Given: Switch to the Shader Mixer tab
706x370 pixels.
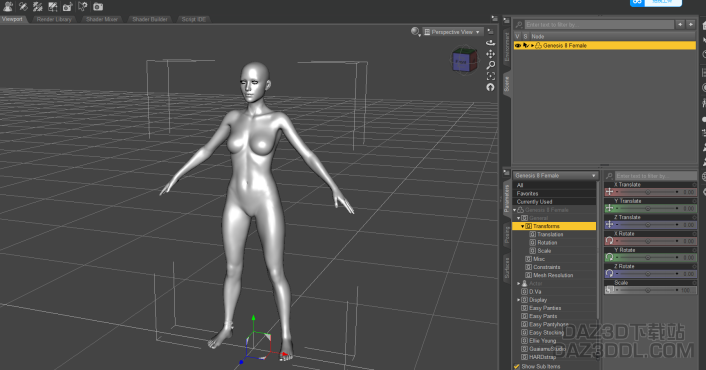Looking at the screenshot, I should (102, 19).
